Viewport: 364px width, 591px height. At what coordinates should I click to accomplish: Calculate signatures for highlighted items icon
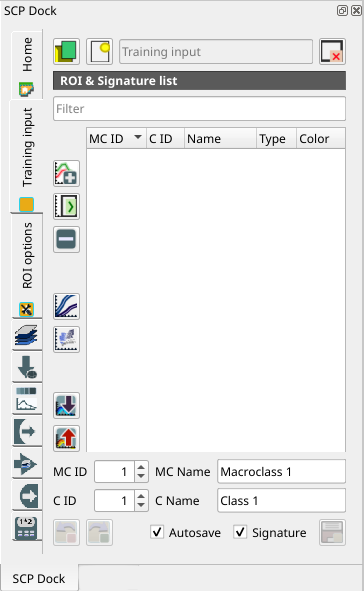click(66, 206)
